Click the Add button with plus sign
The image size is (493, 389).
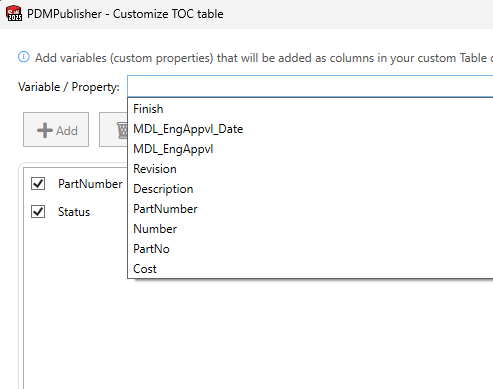[x=56, y=130]
